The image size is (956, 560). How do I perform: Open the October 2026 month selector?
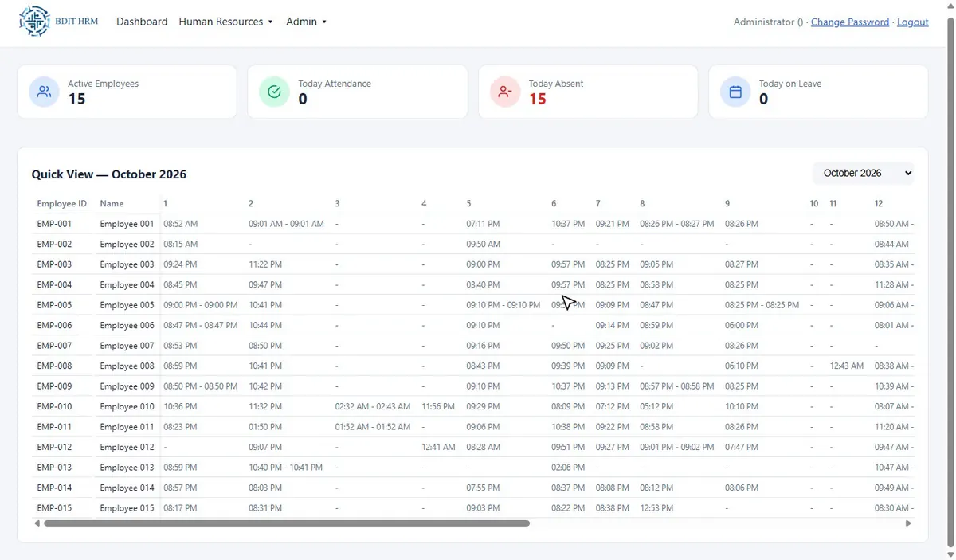click(x=864, y=173)
